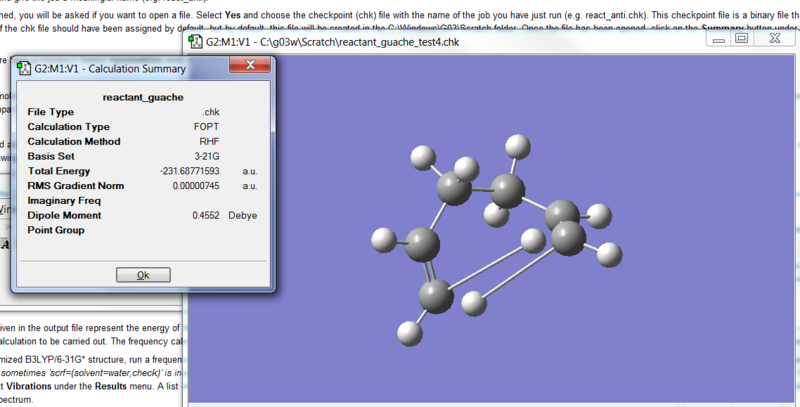Close the Calculation Summary dialog
Image resolution: width=800 pixels, height=407 pixels.
(250, 65)
